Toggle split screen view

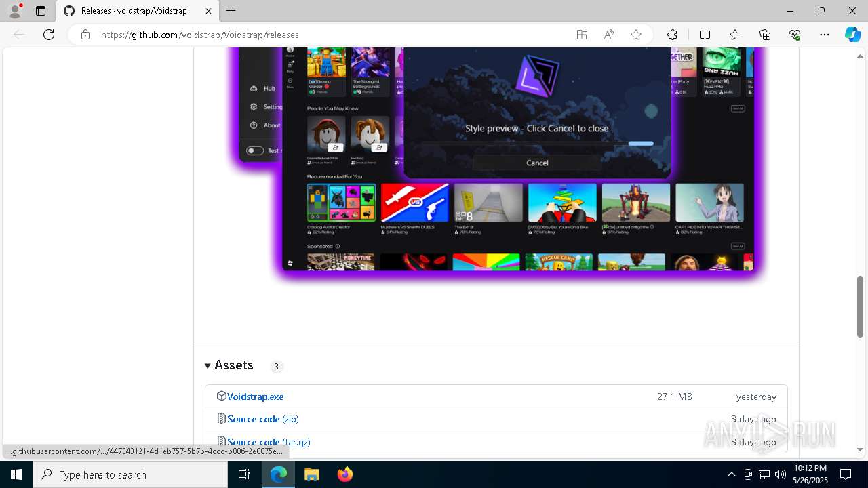click(x=705, y=35)
